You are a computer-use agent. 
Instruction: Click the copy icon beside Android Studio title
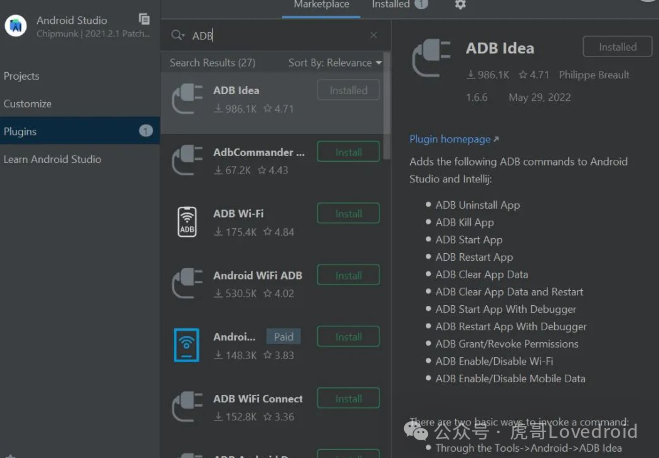144,19
